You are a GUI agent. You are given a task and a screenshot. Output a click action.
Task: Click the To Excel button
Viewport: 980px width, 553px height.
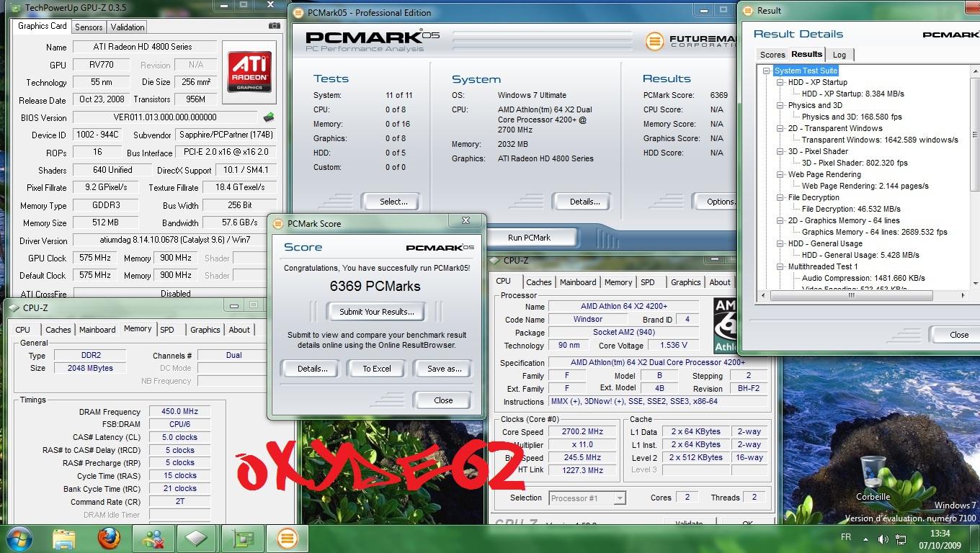click(x=377, y=368)
